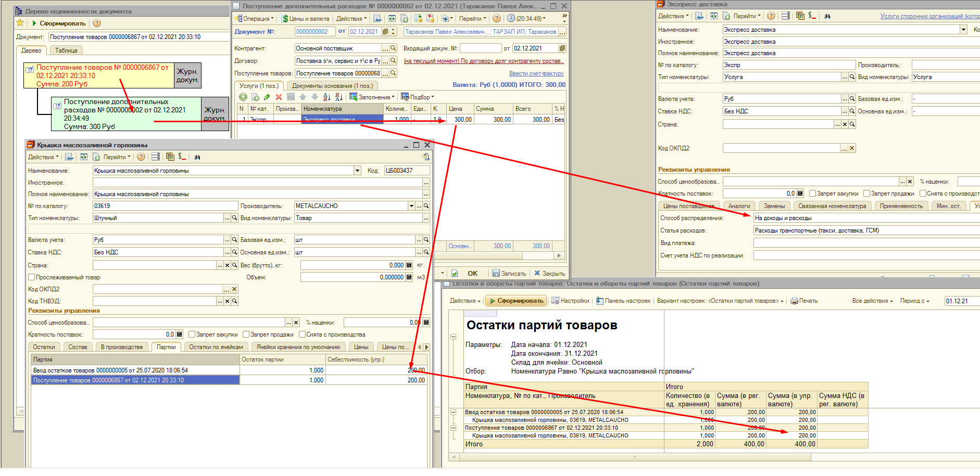Click Входящий докум. № input field

coord(480,48)
